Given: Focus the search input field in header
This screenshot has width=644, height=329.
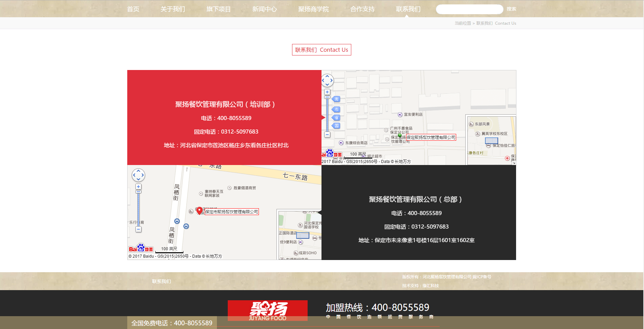Looking at the screenshot, I should click(469, 9).
